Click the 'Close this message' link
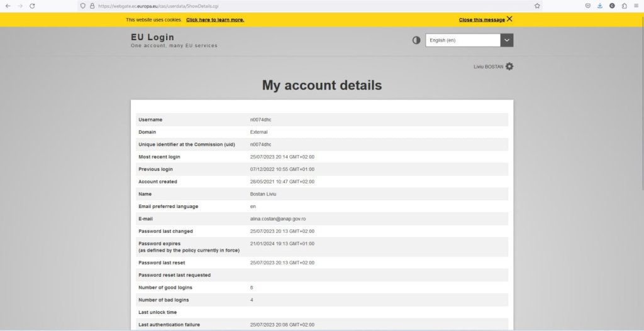 [x=482, y=20]
